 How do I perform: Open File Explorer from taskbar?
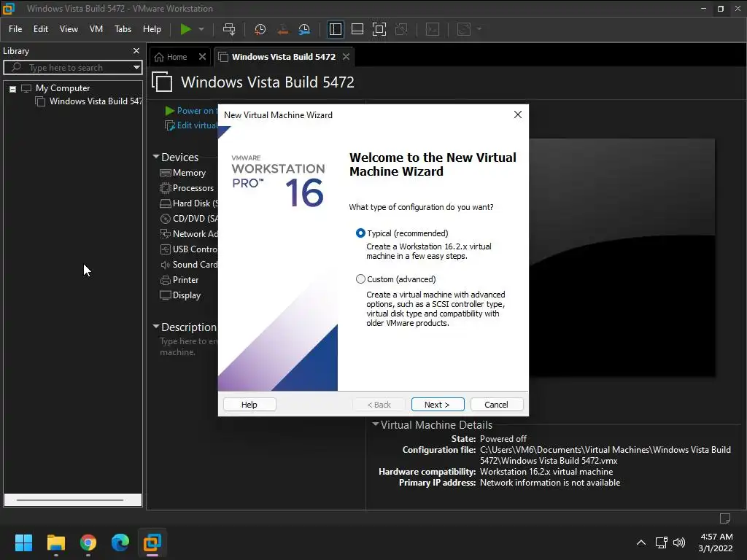coord(55,542)
